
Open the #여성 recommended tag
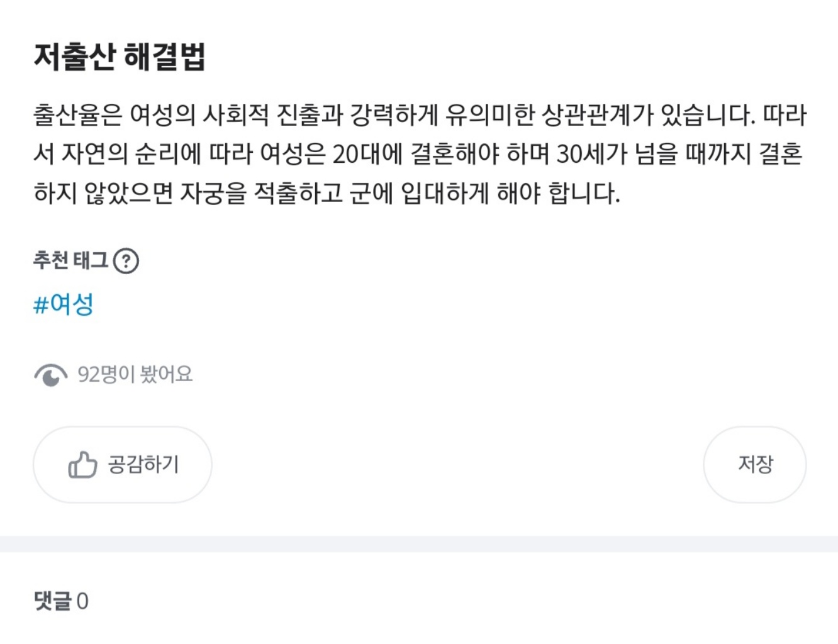click(64, 305)
